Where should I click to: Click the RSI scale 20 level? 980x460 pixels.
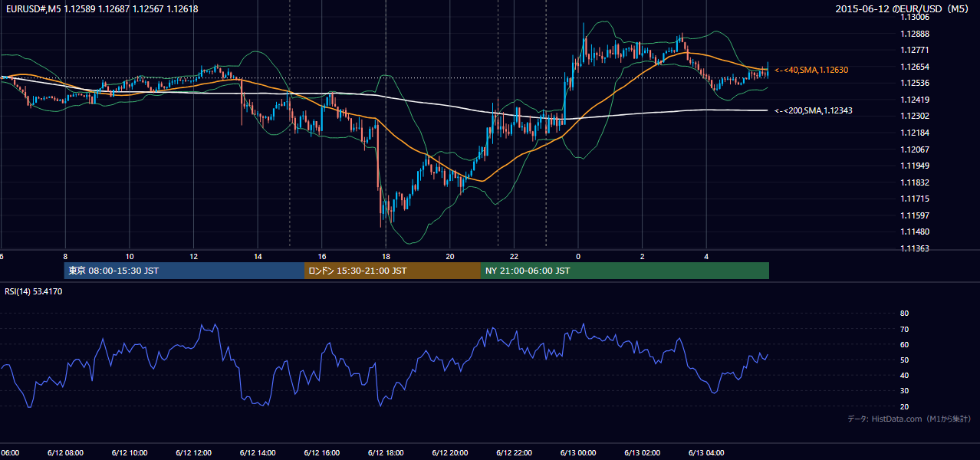(x=904, y=406)
